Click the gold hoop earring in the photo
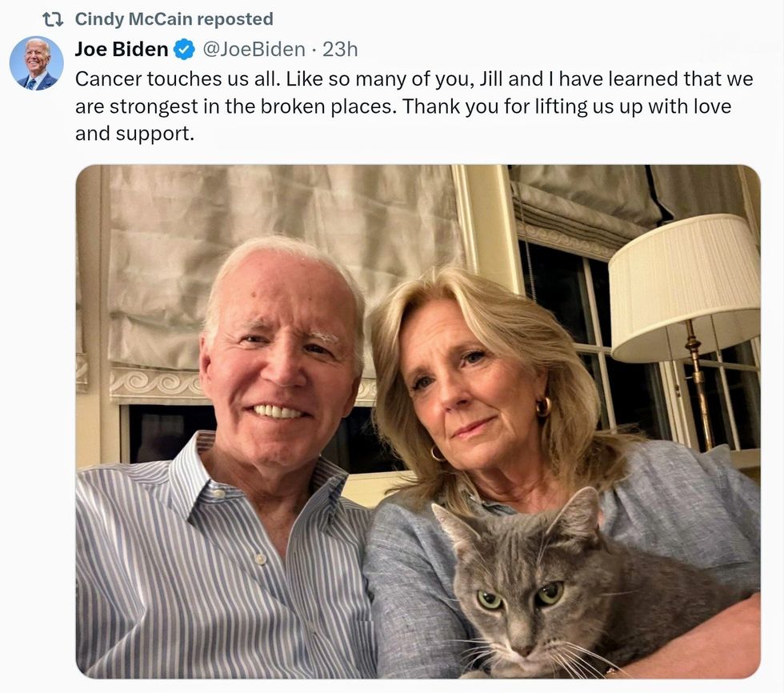The width and height of the screenshot is (784, 693). tap(544, 407)
